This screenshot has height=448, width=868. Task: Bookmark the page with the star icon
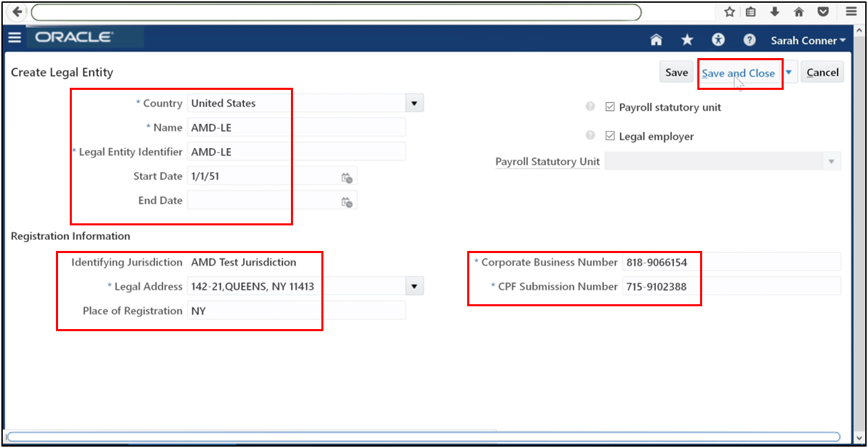click(728, 12)
